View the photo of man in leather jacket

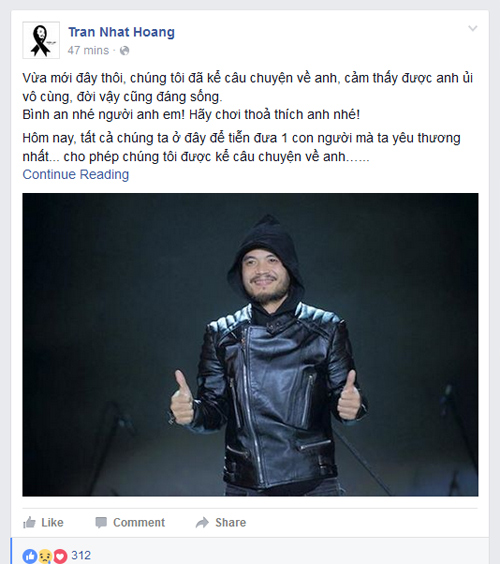point(250,345)
